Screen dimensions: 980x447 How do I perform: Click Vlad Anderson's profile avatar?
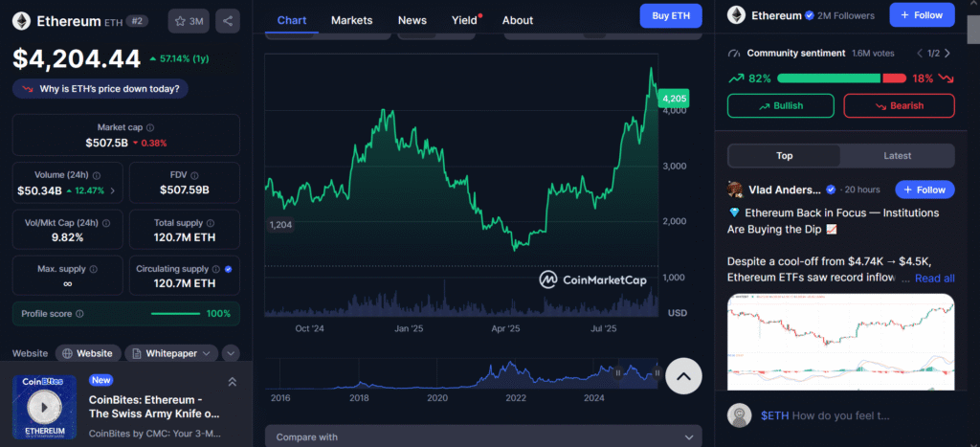tap(736, 190)
